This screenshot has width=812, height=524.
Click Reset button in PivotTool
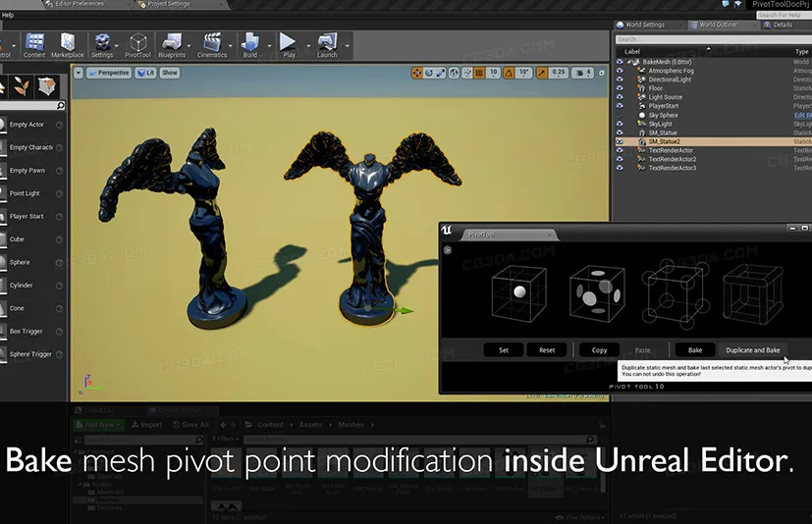click(x=547, y=350)
